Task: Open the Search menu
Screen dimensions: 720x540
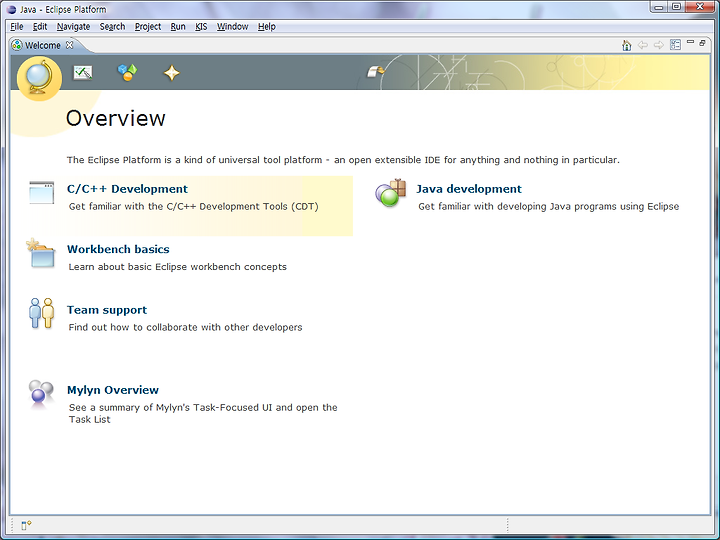Action: 112,27
